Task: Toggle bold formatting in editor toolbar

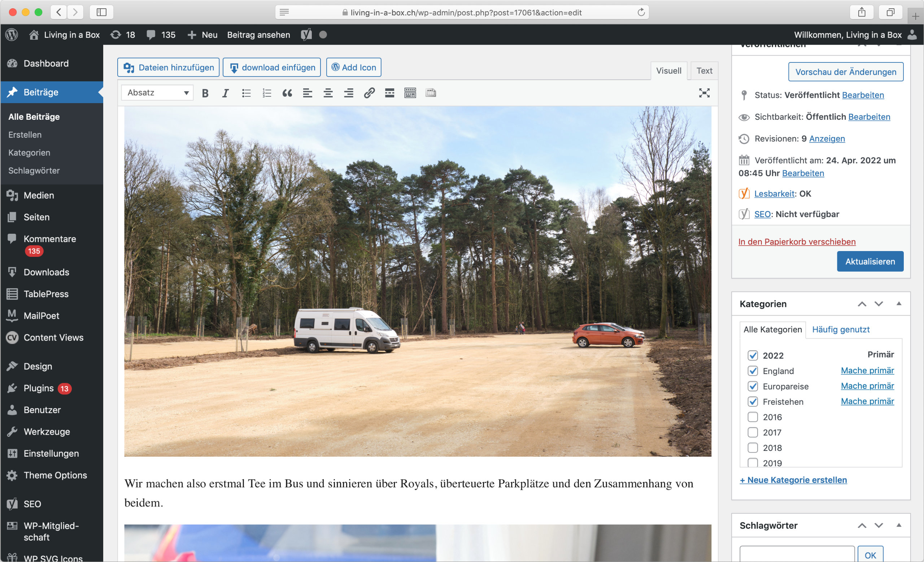Action: pos(205,93)
